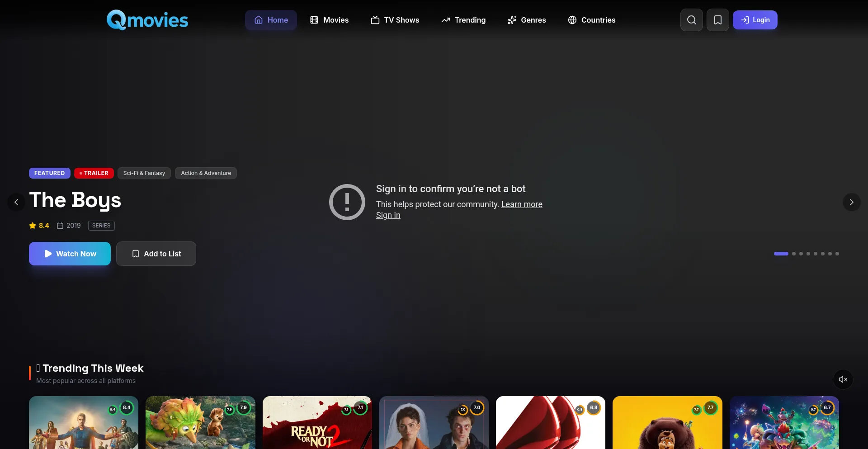The width and height of the screenshot is (868, 449).
Task: Click the large 6.8 rating badge
Action: [594, 408]
